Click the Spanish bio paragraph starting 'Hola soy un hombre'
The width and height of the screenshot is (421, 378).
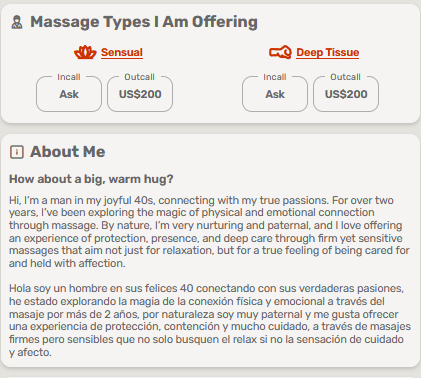210,320
